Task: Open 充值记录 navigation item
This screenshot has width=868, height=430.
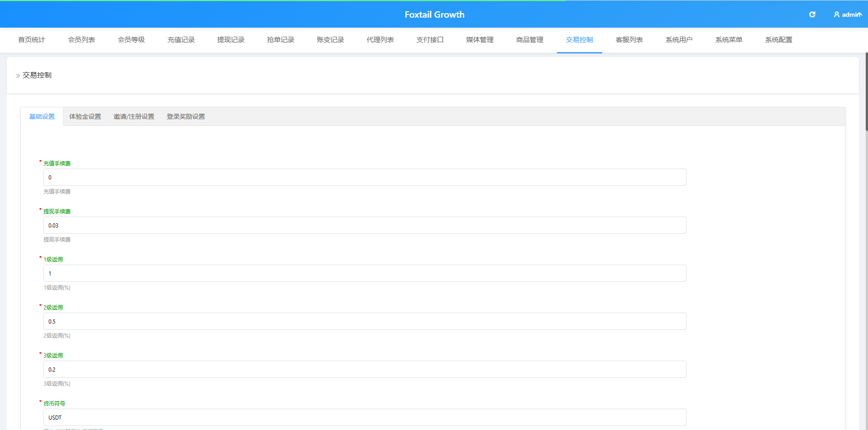Action: (x=181, y=40)
